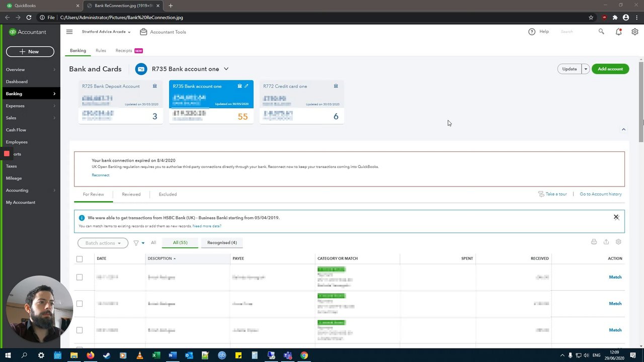Click the info icon in HSBC message

click(82, 218)
